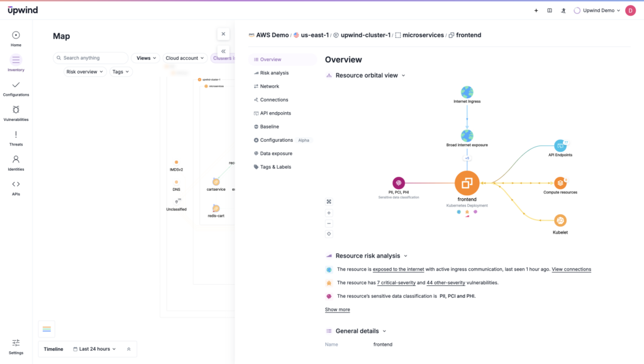This screenshot has width=644, height=364.
Task: Open the Data exposure tab
Action: coord(282,154)
